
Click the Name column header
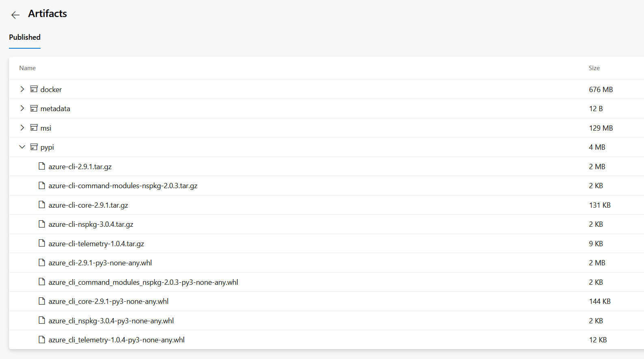(x=28, y=68)
